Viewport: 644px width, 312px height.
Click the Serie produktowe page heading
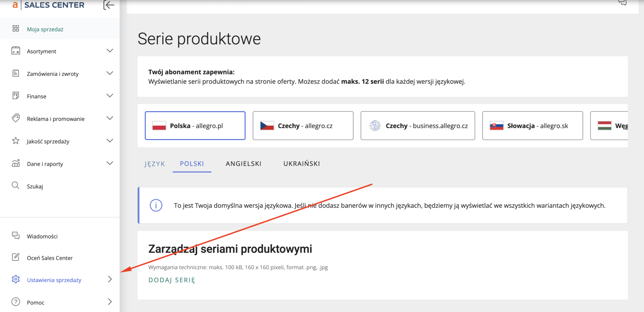click(199, 39)
